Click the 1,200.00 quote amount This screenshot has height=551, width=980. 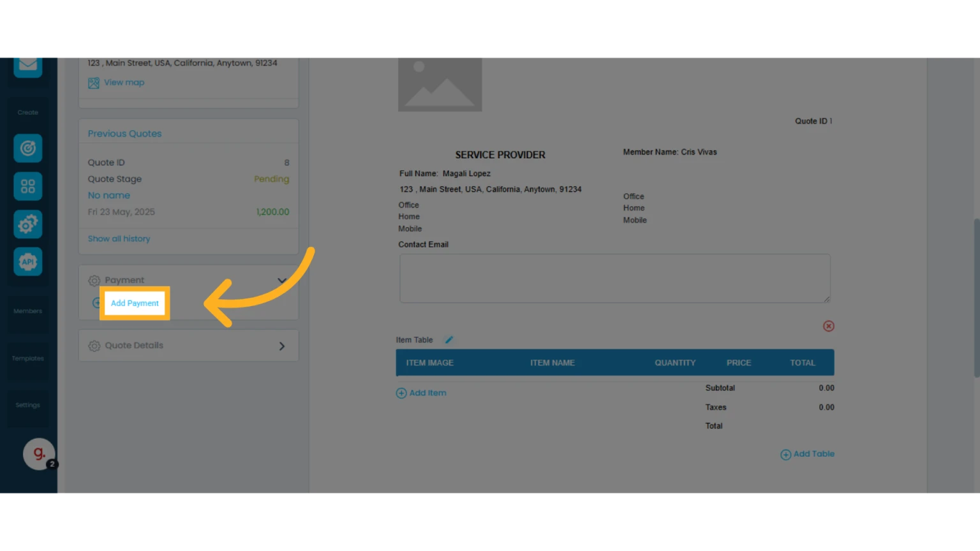[x=273, y=212]
